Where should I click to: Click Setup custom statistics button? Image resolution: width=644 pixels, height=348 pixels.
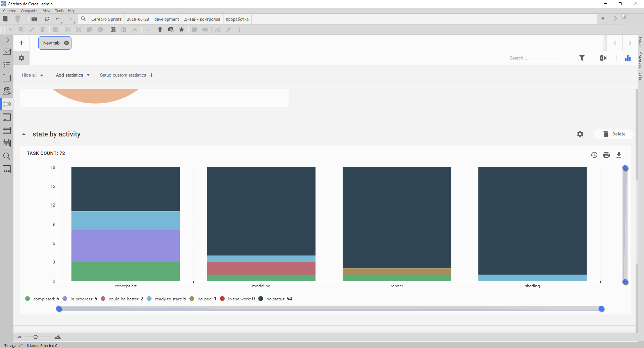(127, 75)
